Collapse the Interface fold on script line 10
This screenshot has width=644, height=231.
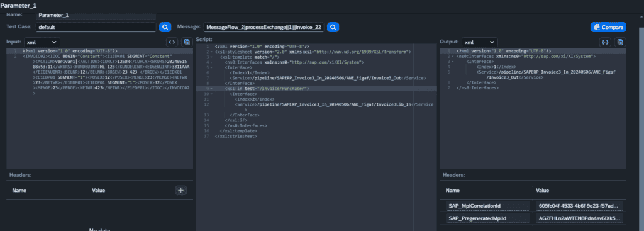[211, 94]
